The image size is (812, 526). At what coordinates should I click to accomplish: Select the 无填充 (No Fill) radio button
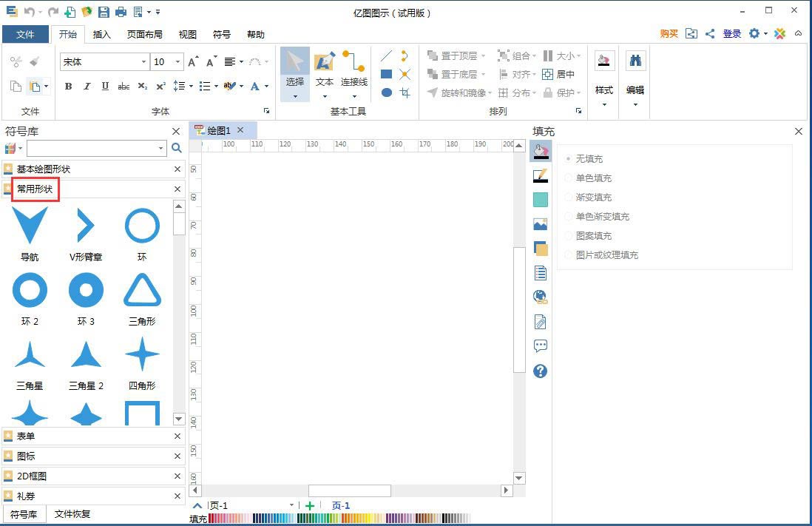point(568,158)
